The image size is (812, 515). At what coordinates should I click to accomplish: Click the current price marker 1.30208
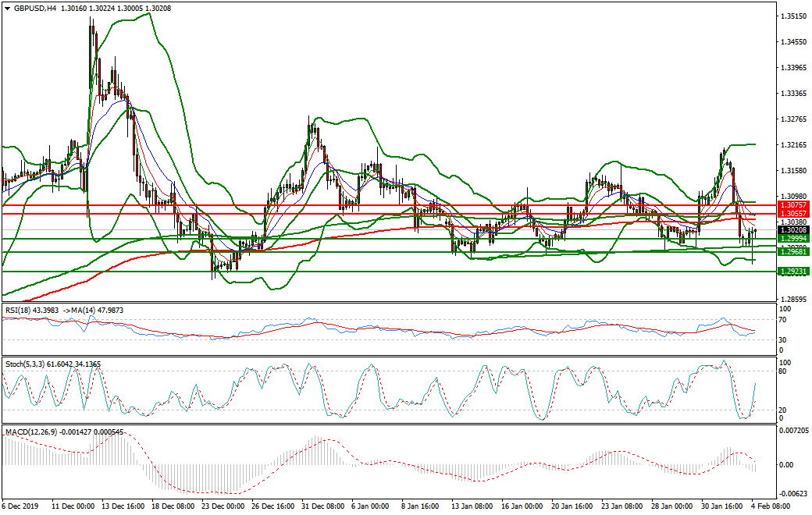790,230
